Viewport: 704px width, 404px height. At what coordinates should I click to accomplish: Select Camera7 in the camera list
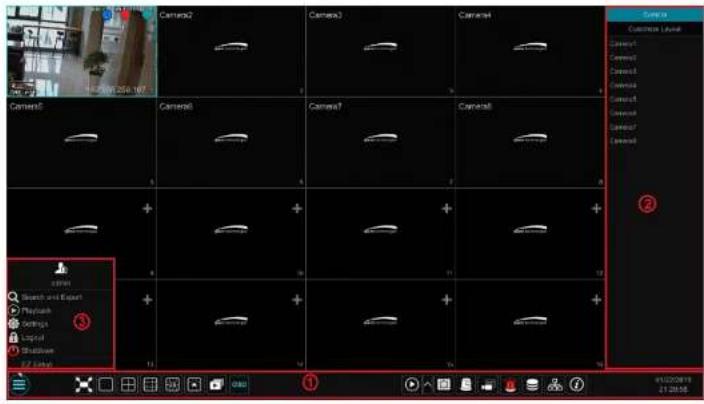pos(623,127)
